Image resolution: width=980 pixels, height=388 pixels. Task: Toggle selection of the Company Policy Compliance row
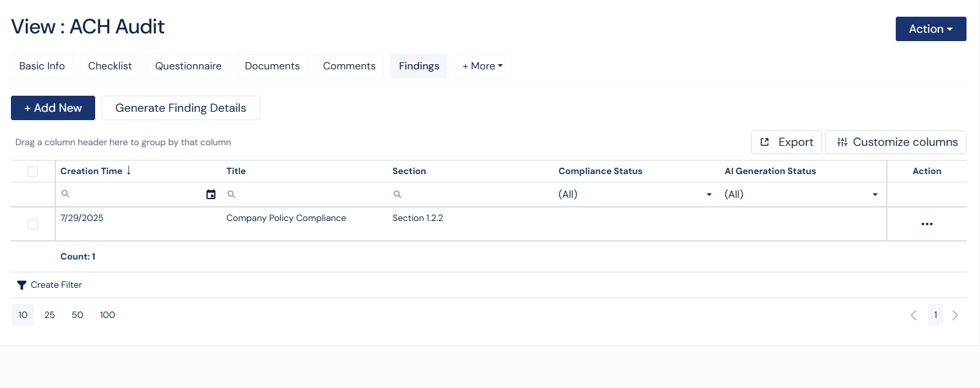(32, 224)
